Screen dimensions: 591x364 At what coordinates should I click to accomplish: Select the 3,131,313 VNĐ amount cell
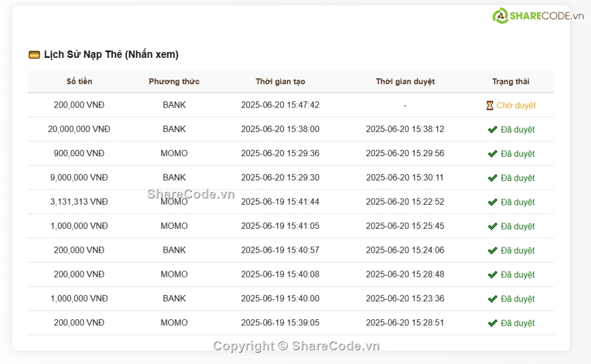coord(79,202)
